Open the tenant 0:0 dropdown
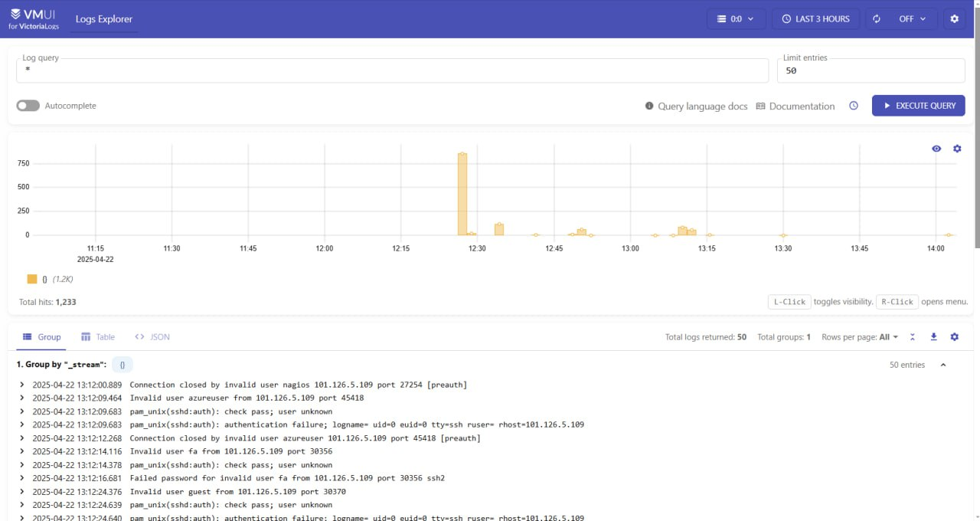 [x=736, y=19]
